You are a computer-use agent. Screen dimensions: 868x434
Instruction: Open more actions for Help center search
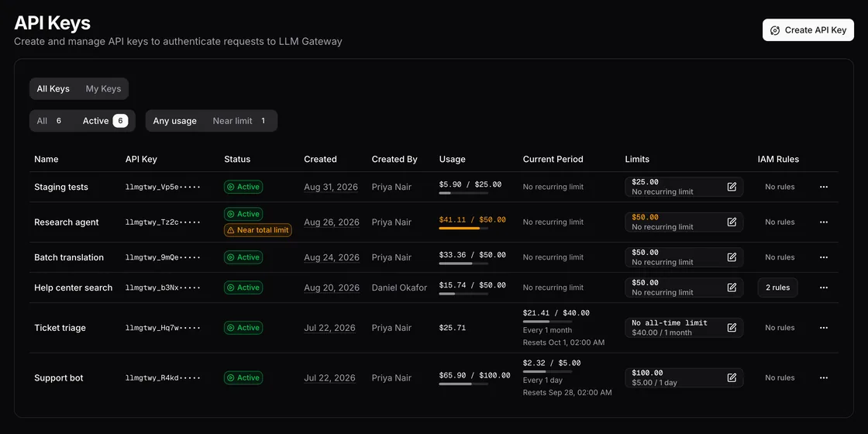coord(824,288)
